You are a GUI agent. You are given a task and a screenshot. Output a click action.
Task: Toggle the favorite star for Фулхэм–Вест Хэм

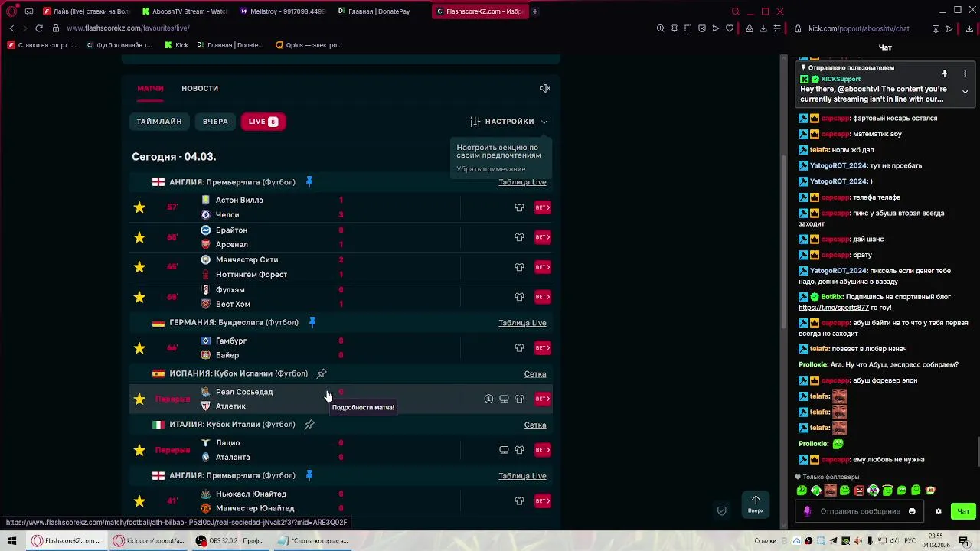(x=139, y=297)
